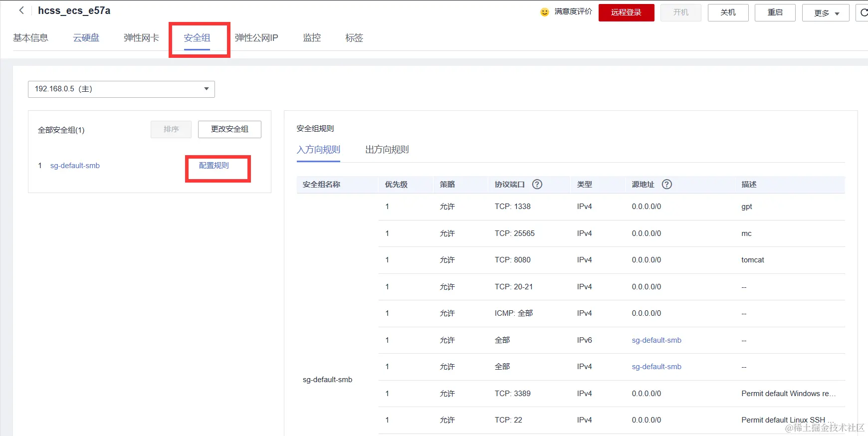
Task: Open the 标签 tab
Action: coord(354,38)
